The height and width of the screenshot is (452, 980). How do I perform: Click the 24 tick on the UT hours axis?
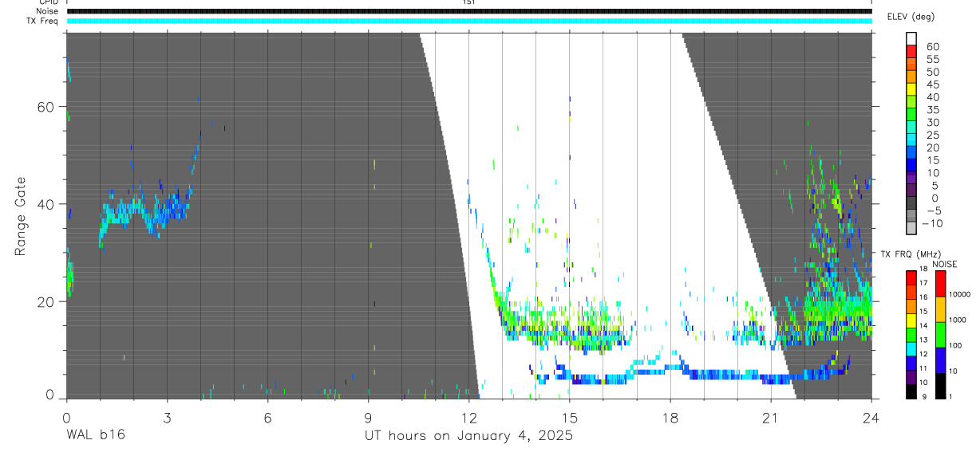[871, 416]
